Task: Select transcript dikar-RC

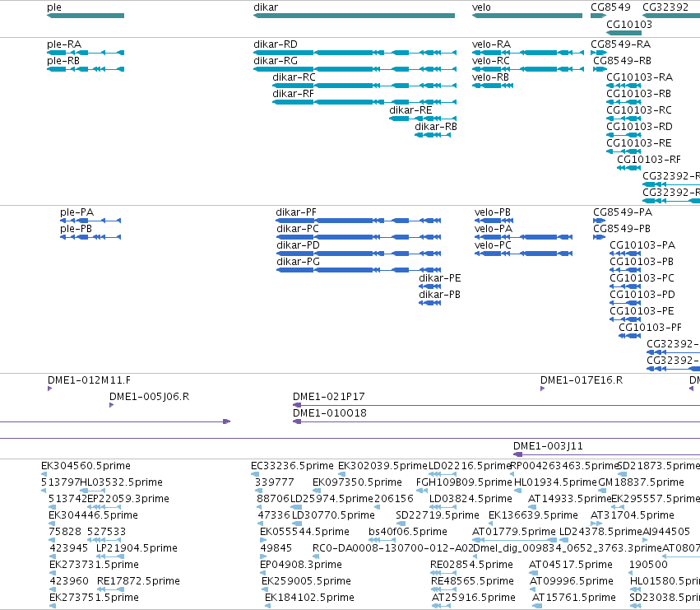Action: coord(364,86)
